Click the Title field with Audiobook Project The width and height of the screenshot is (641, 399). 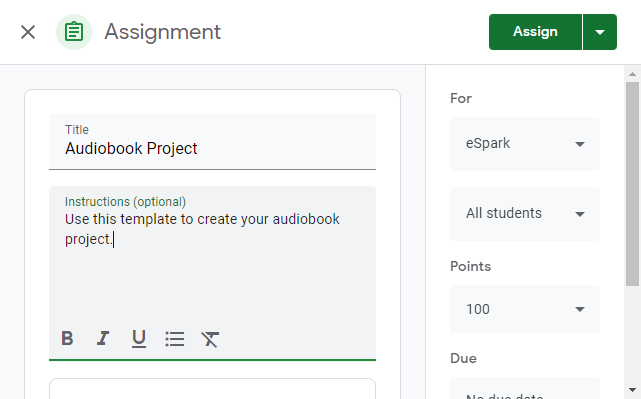212,141
